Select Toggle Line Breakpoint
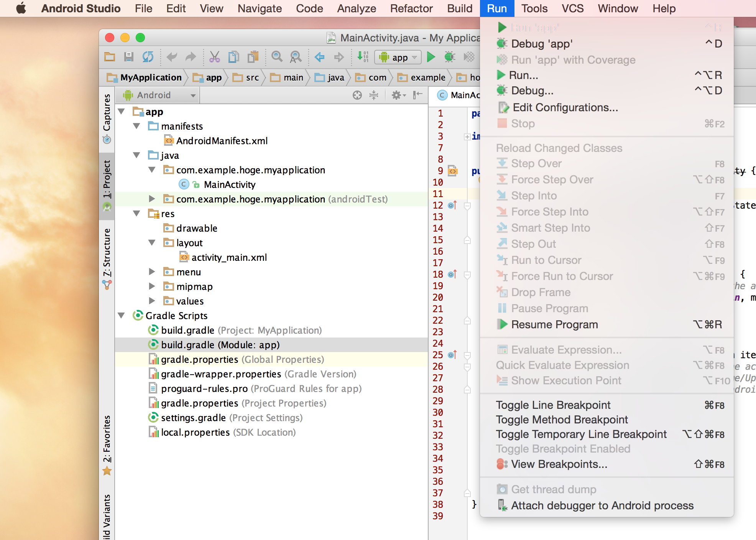This screenshot has width=756, height=540. [x=607, y=405]
